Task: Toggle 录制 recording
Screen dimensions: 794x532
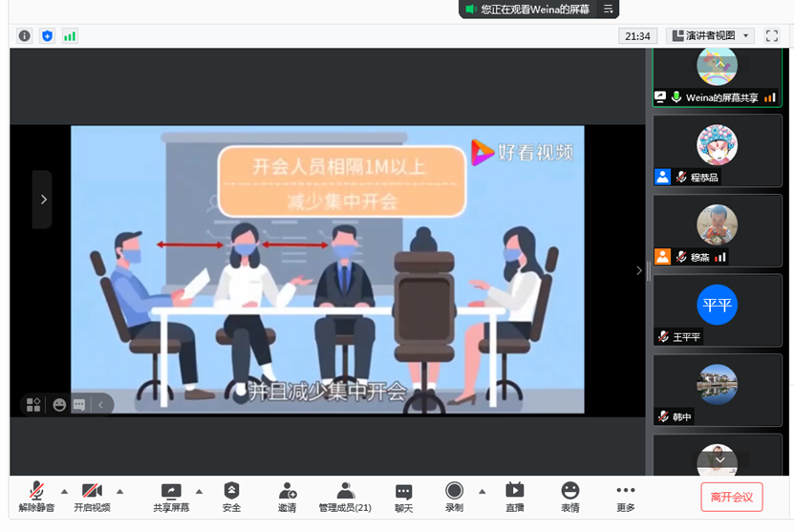Action: coord(454,497)
